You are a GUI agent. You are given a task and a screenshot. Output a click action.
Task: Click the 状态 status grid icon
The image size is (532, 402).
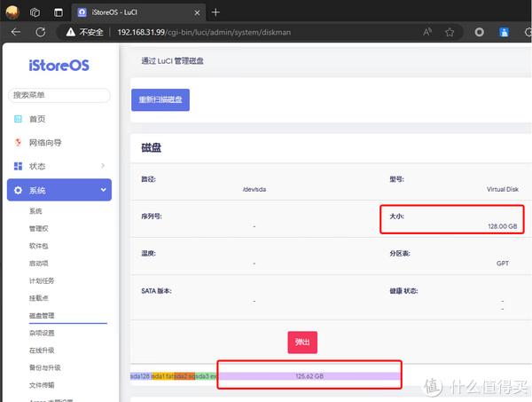coord(18,166)
